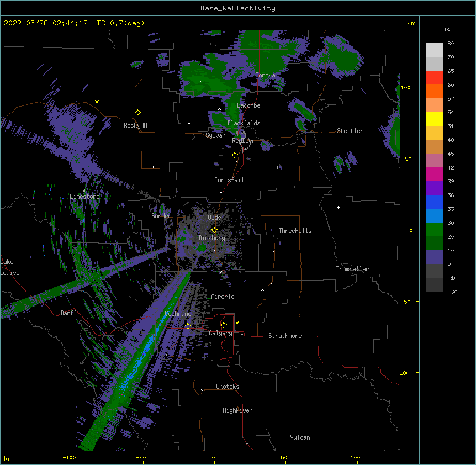Click the Cochrane city label
Viewport: 476px width, 465px height.
click(178, 314)
